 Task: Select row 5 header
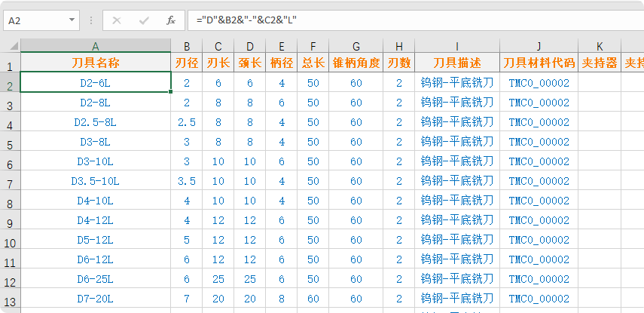[x=11, y=141]
